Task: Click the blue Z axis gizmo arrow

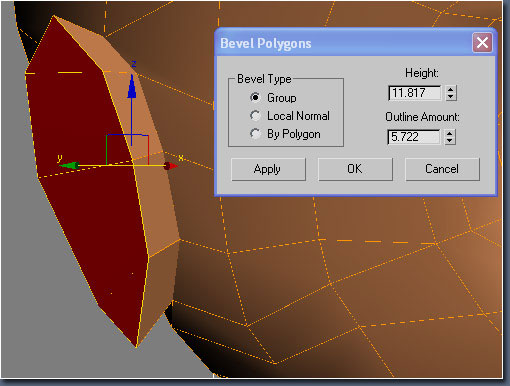Action: pos(132,86)
